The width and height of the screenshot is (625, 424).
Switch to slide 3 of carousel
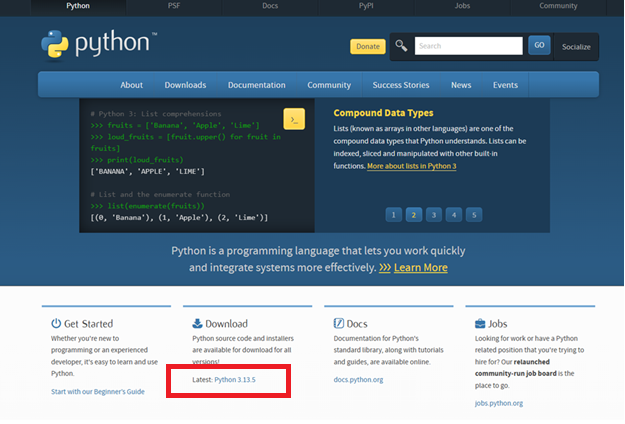(432, 214)
